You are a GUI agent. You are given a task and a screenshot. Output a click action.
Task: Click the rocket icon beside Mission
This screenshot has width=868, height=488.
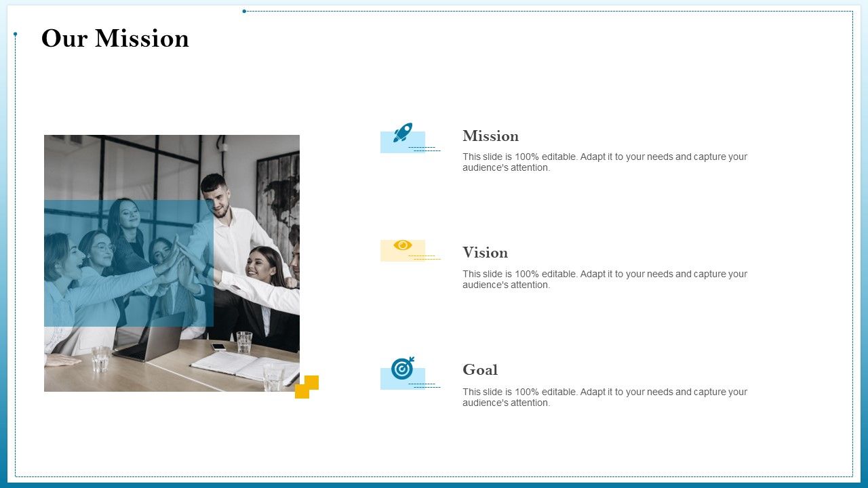403,132
